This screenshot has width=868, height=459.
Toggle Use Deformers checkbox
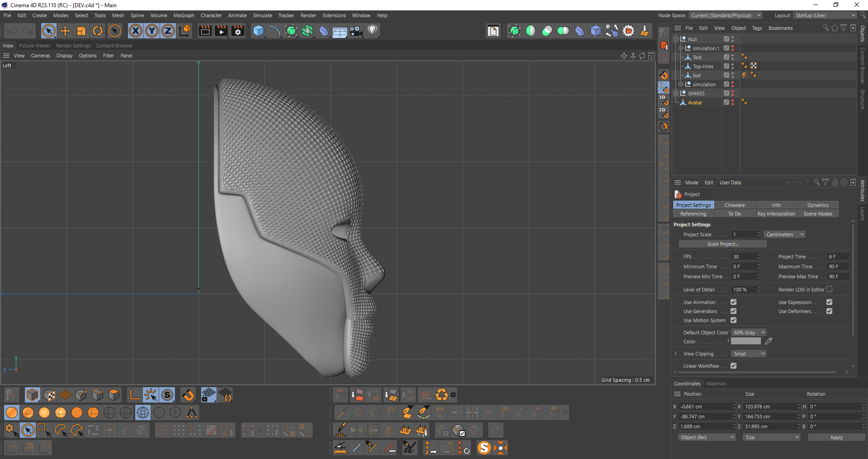[x=830, y=311]
